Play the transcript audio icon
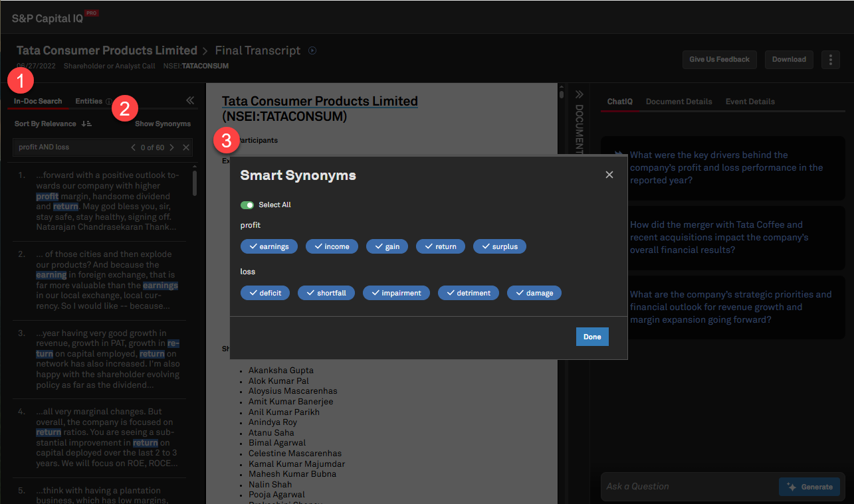Image resolution: width=854 pixels, height=504 pixels. point(312,50)
